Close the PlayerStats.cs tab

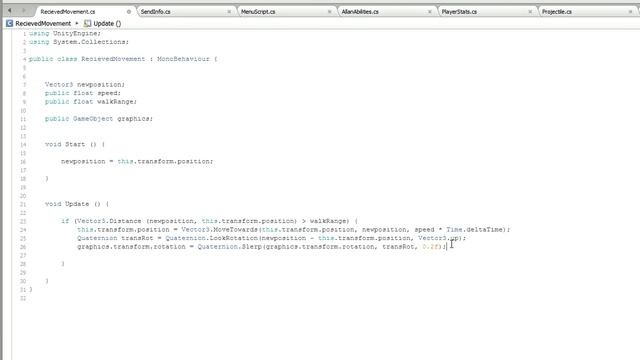530,12
